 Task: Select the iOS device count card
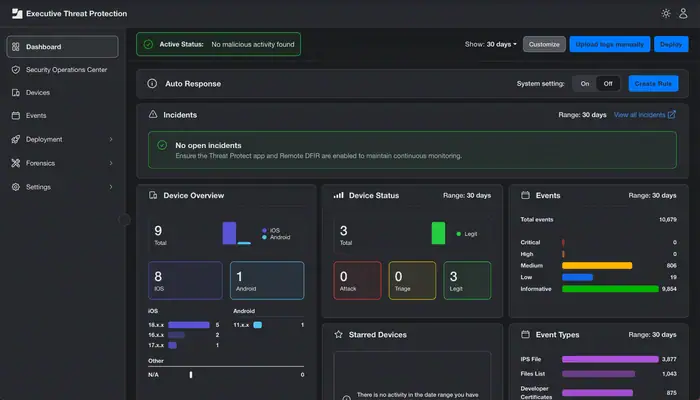185,280
